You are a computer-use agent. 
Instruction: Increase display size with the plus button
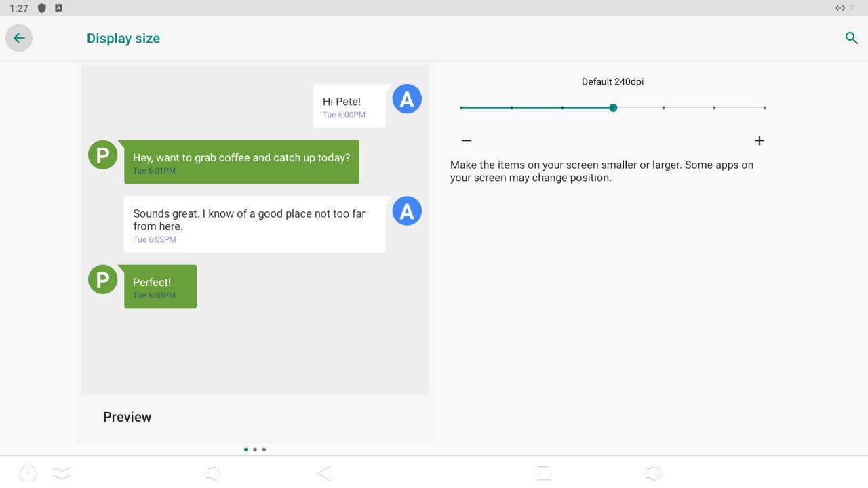(759, 140)
